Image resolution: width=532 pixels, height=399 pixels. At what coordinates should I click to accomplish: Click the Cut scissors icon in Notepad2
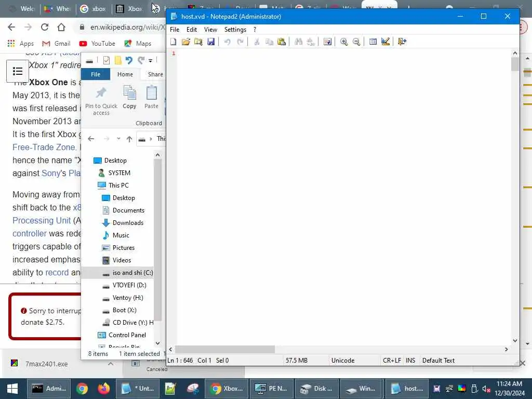[x=257, y=42]
